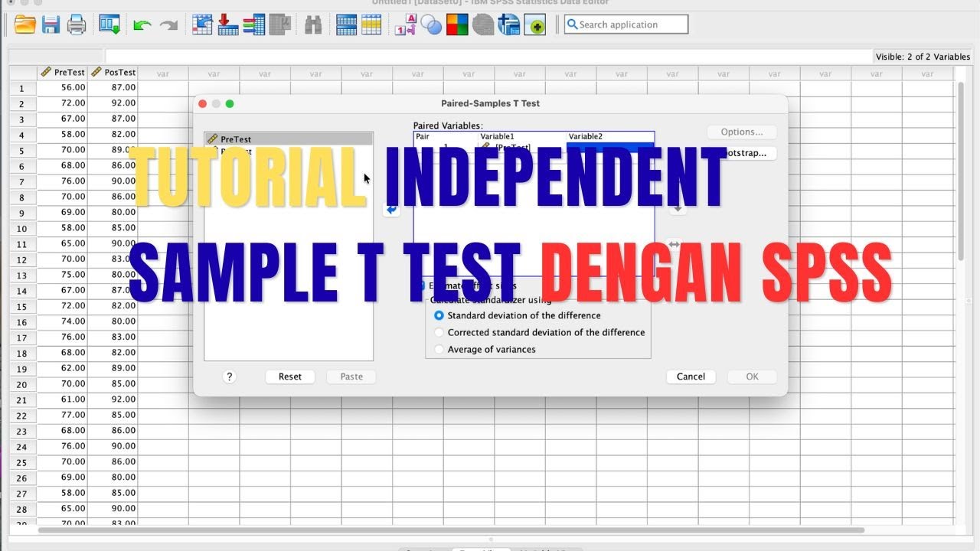Click the move pair down arrow icon

(678, 207)
